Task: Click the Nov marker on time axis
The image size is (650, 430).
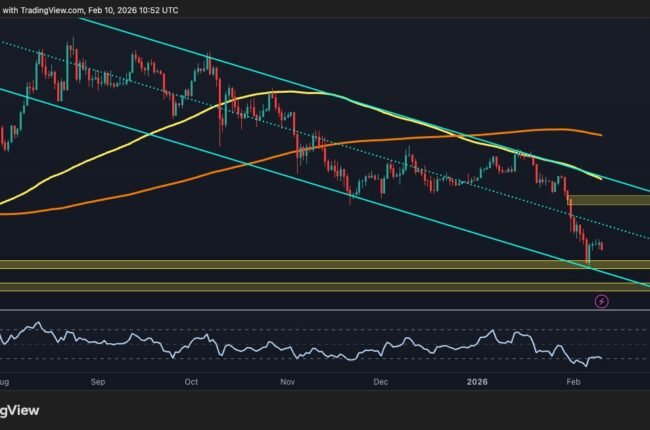Action: (x=287, y=382)
